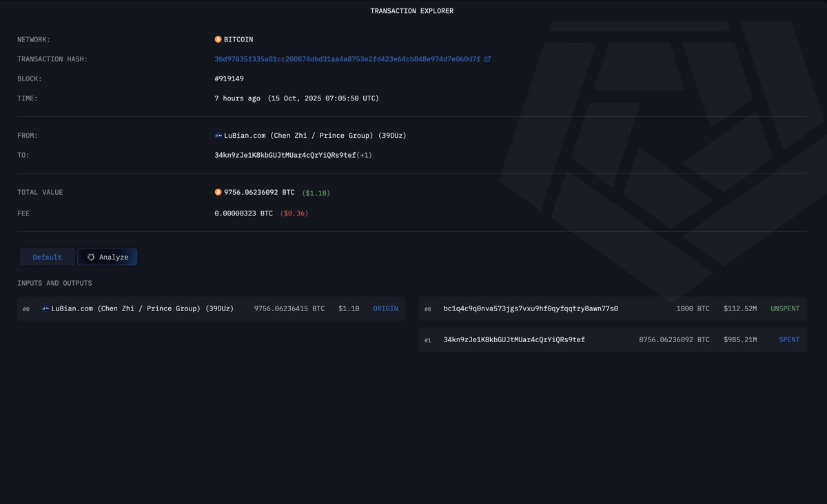The height and width of the screenshot is (504, 827).
Task: Open the external link icon after the transaction hash
Action: pyautogui.click(x=488, y=59)
